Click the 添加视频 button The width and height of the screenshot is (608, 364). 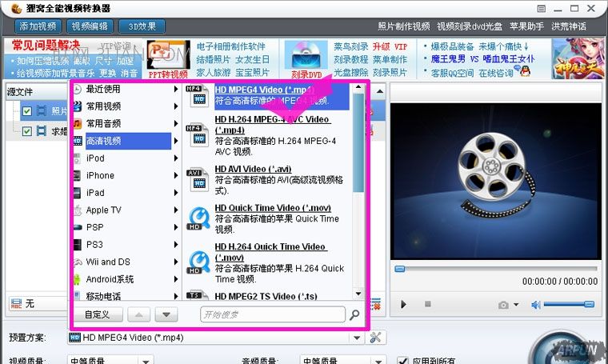point(38,26)
